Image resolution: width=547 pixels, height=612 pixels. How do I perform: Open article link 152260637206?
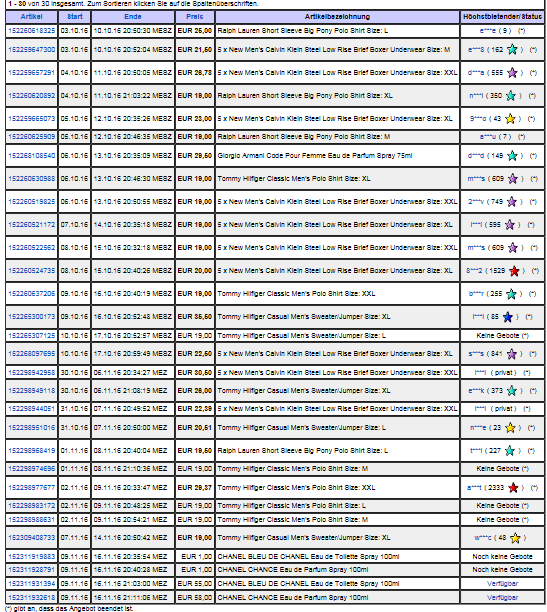(32, 294)
